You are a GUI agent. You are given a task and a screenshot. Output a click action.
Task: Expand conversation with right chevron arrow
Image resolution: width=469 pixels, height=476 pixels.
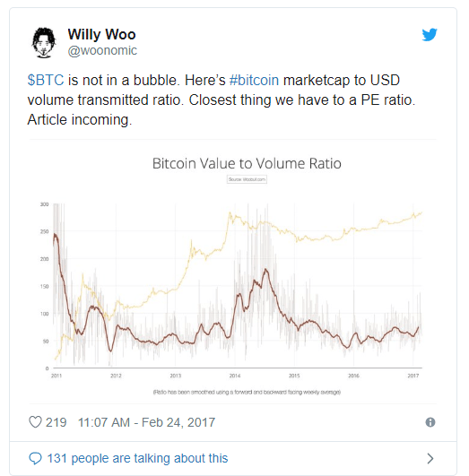pos(430,458)
